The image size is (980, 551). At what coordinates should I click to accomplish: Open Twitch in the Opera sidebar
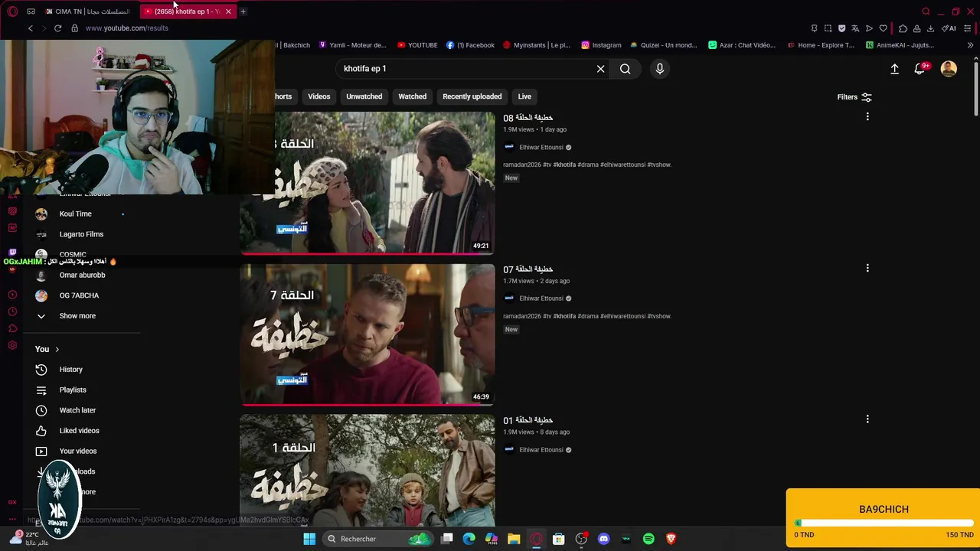tap(12, 252)
